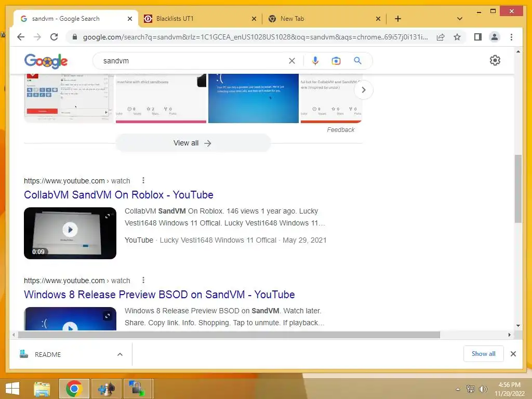532x399 pixels.
Task: Click Show all downloads
Action: pos(483,354)
